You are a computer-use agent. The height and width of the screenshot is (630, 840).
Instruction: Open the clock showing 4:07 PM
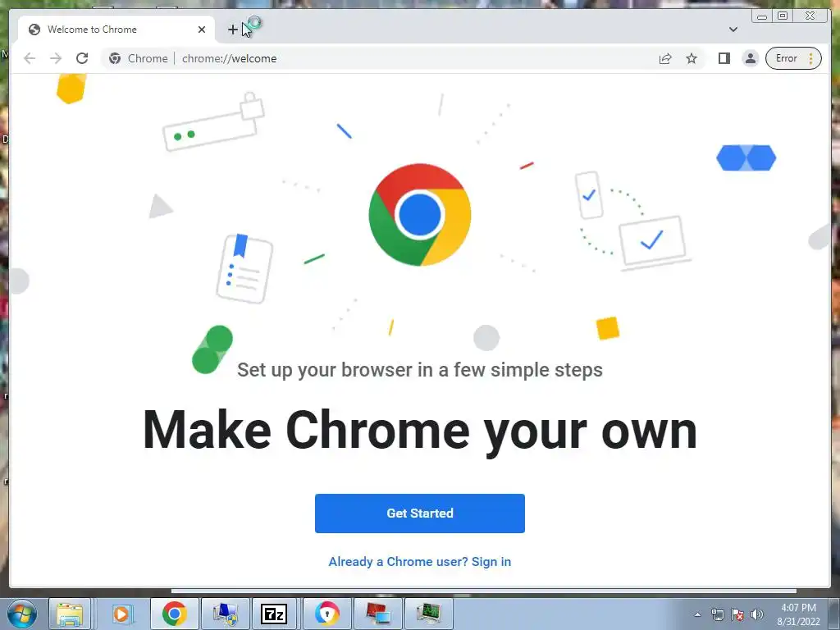point(798,614)
